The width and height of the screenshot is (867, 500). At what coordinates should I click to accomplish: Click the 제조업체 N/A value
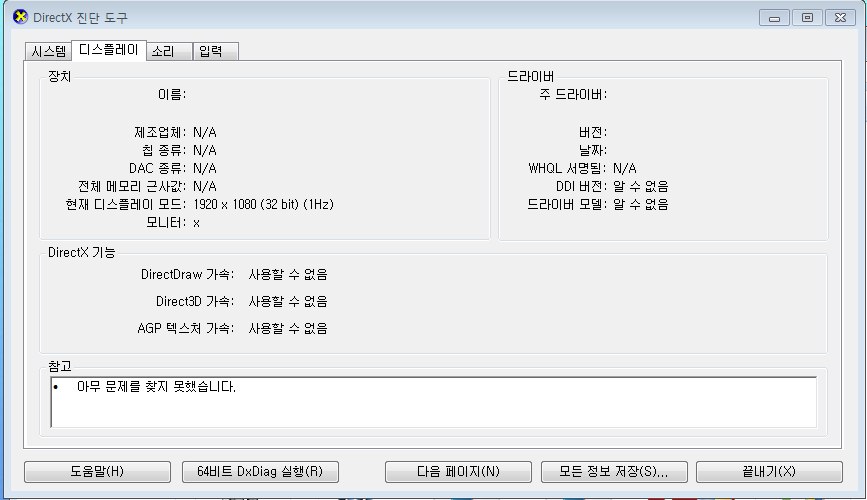point(205,133)
